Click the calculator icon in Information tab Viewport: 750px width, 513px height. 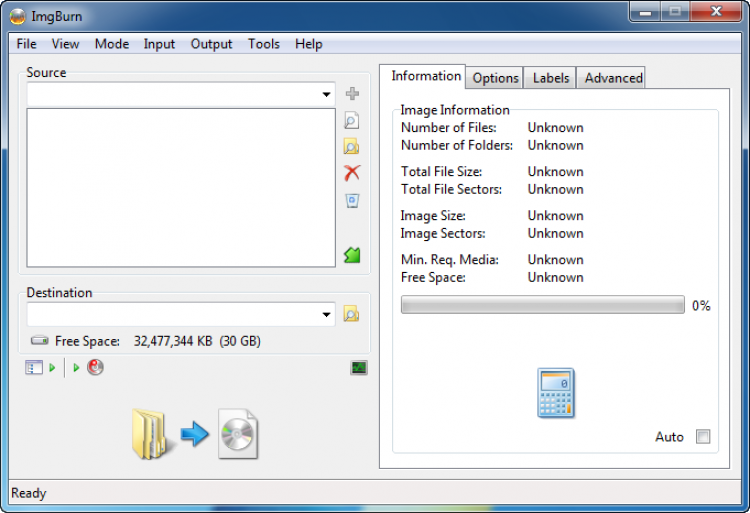click(x=555, y=392)
